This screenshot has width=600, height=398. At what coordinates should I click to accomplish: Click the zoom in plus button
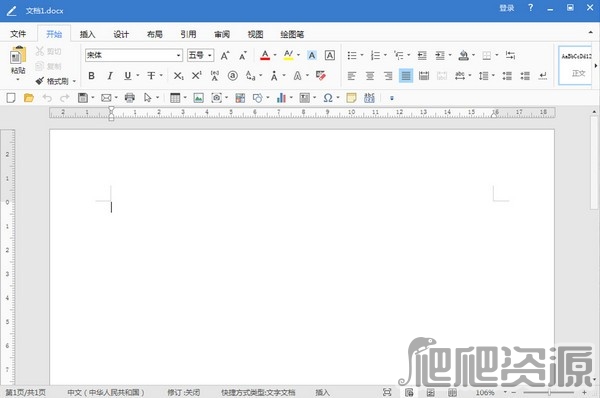(584, 392)
